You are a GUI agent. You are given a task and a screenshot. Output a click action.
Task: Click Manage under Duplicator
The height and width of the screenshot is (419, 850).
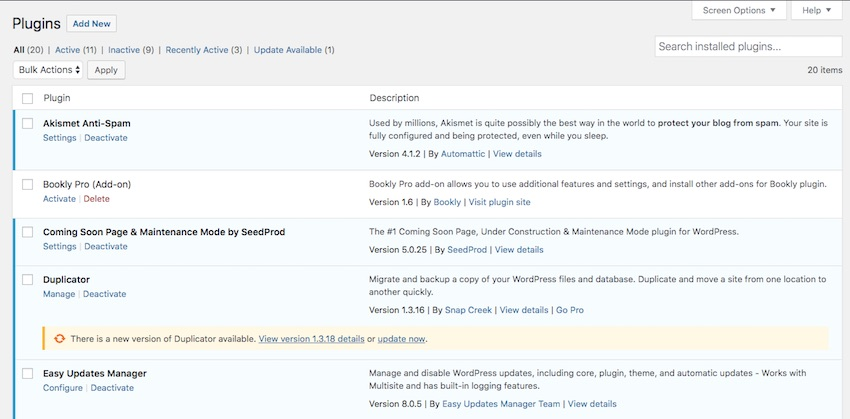(x=59, y=294)
